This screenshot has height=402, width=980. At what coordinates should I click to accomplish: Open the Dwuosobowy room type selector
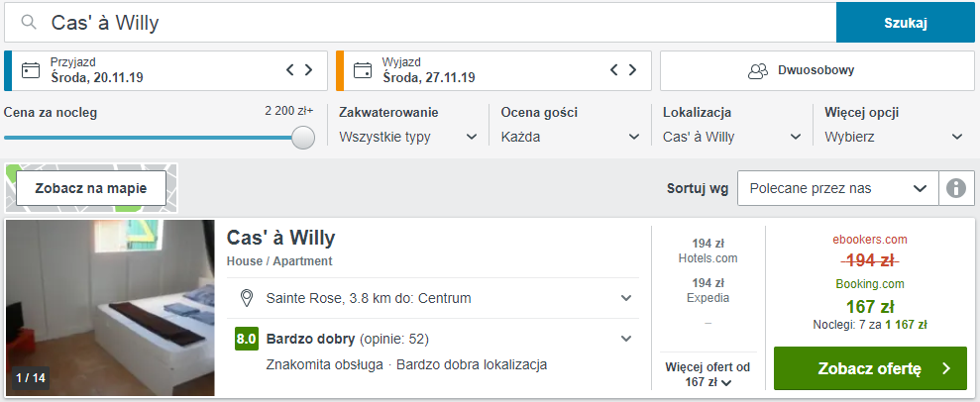coord(817,70)
